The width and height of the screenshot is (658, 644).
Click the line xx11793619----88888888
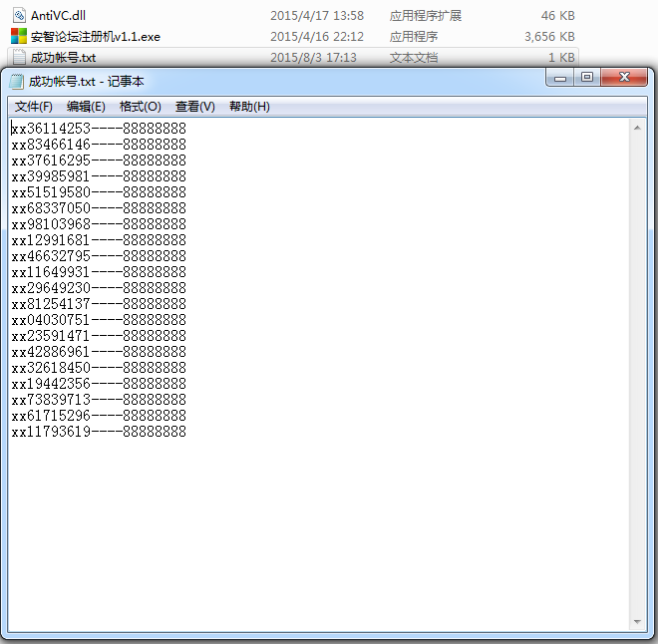pyautogui.click(x=99, y=432)
